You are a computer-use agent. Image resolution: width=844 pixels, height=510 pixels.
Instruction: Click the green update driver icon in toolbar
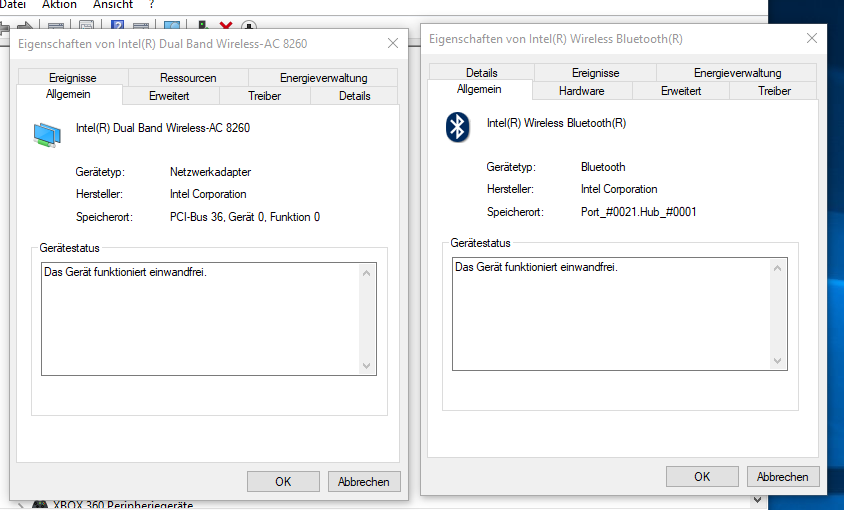[203, 25]
